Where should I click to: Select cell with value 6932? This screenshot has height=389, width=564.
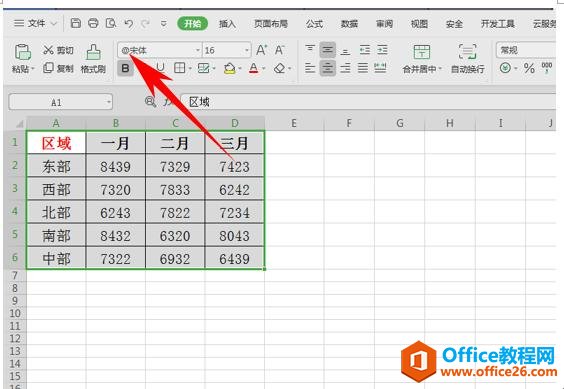(x=175, y=258)
